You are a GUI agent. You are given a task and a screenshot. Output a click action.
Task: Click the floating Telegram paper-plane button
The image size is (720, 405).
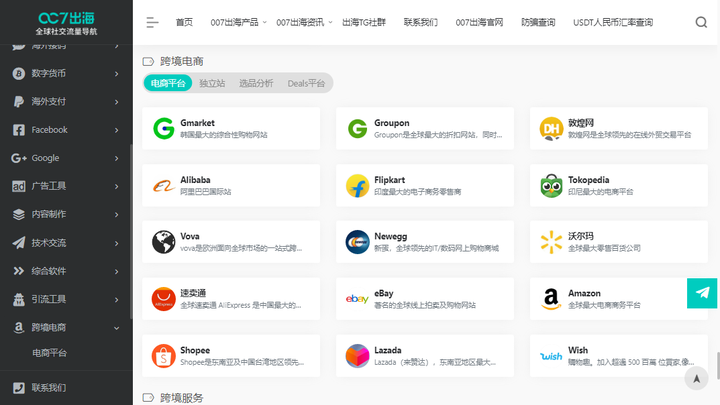(x=702, y=293)
